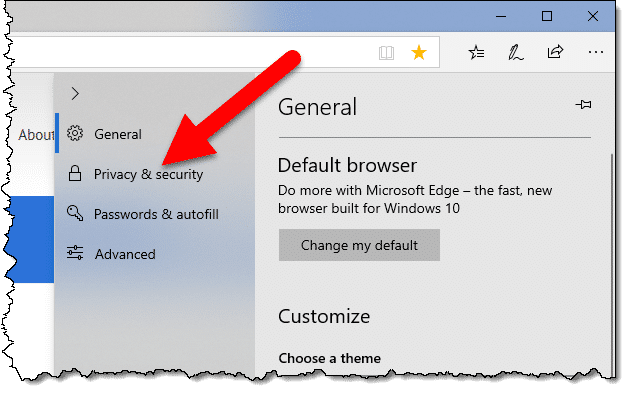627x395 pixels.
Task: Pin the settings pane open
Action: point(583,105)
